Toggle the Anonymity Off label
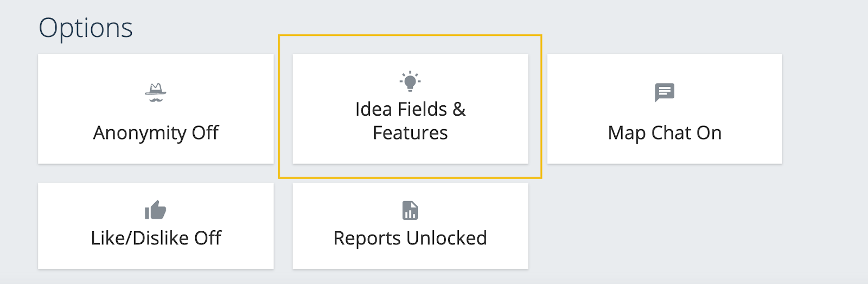 tap(156, 132)
